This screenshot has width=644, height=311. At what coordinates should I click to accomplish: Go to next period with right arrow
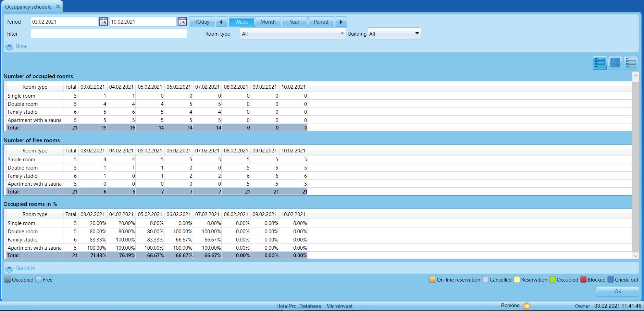[340, 22]
